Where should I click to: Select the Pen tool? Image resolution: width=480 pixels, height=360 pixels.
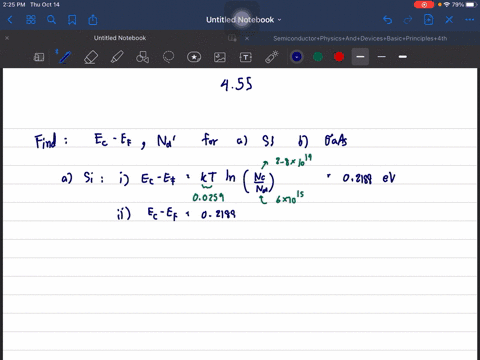coord(65,57)
